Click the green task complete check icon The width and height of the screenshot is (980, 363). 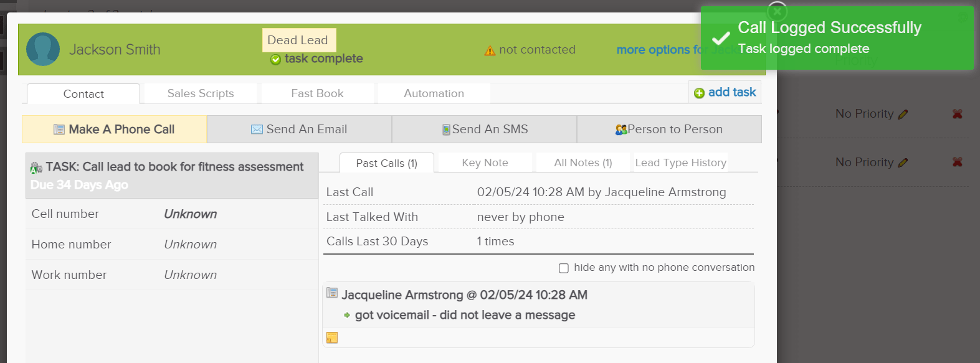[x=275, y=59]
